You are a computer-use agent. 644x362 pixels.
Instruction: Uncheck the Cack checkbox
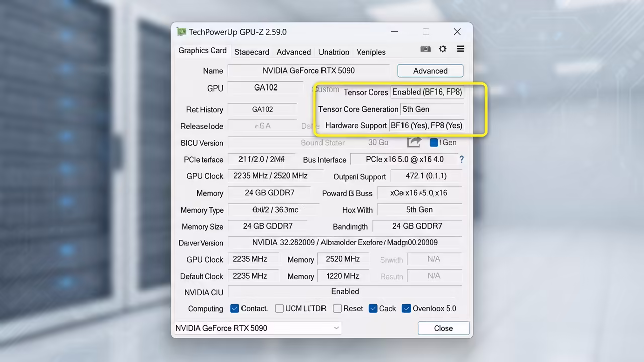point(373,308)
